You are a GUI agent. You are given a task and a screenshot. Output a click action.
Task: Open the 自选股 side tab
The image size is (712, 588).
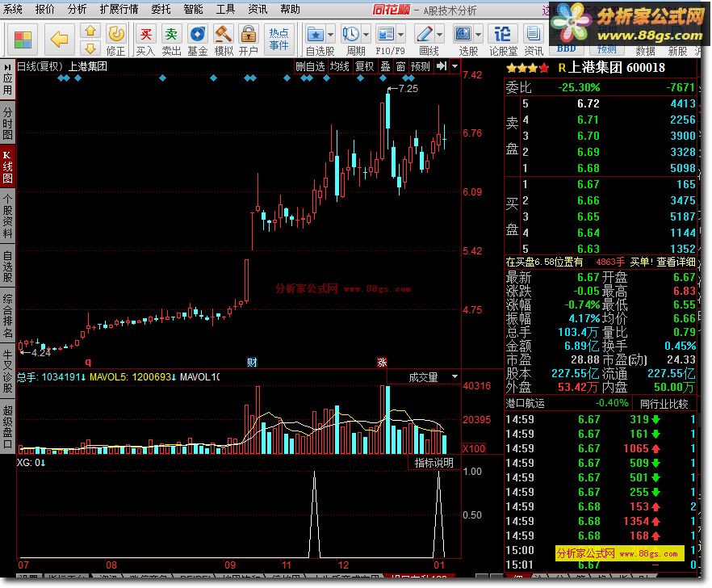pos(7,266)
